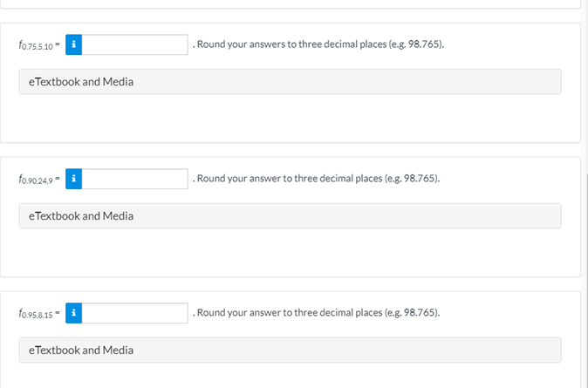The width and height of the screenshot is (588, 388).
Task: Click the f0.90,24,9 answer input box
Action: point(135,179)
